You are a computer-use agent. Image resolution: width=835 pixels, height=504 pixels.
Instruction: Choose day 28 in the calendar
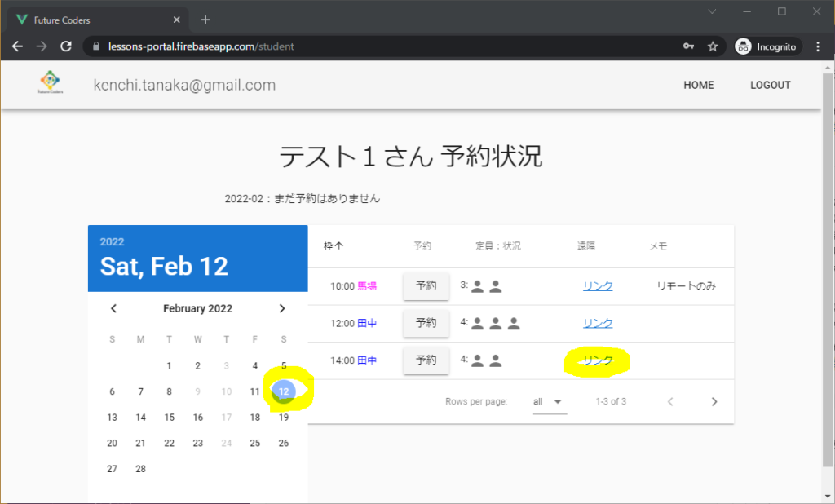[140, 469]
